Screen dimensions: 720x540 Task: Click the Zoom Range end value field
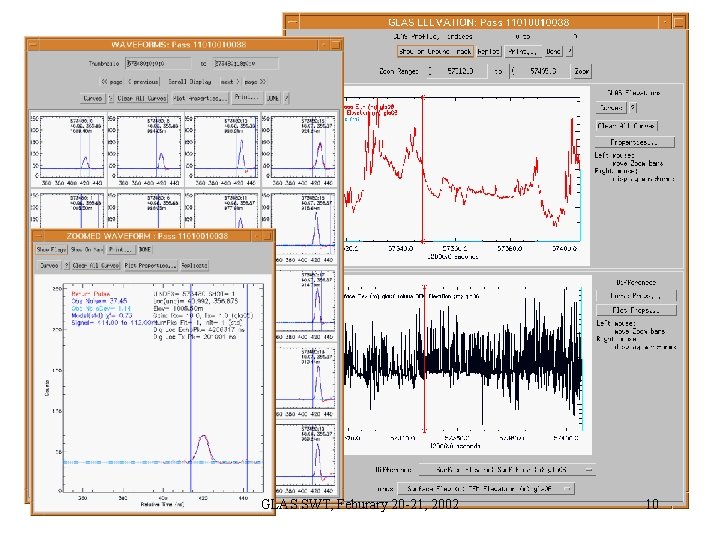[x=540, y=71]
